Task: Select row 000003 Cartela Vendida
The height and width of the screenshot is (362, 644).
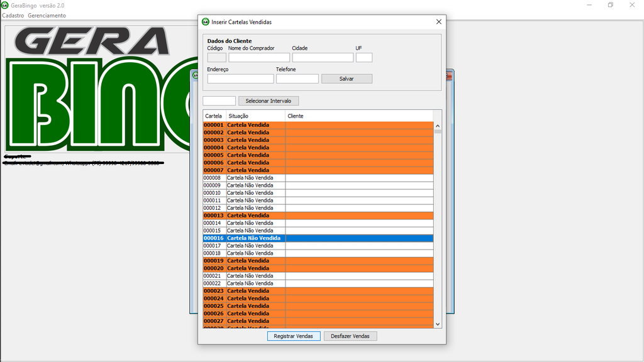Action: click(x=318, y=140)
